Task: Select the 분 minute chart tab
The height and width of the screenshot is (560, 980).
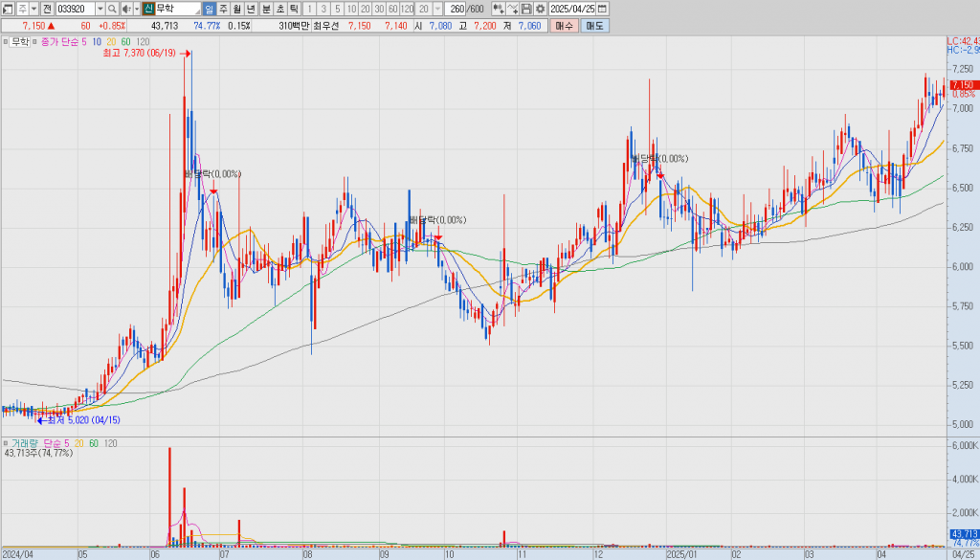Action: pyautogui.click(x=266, y=9)
